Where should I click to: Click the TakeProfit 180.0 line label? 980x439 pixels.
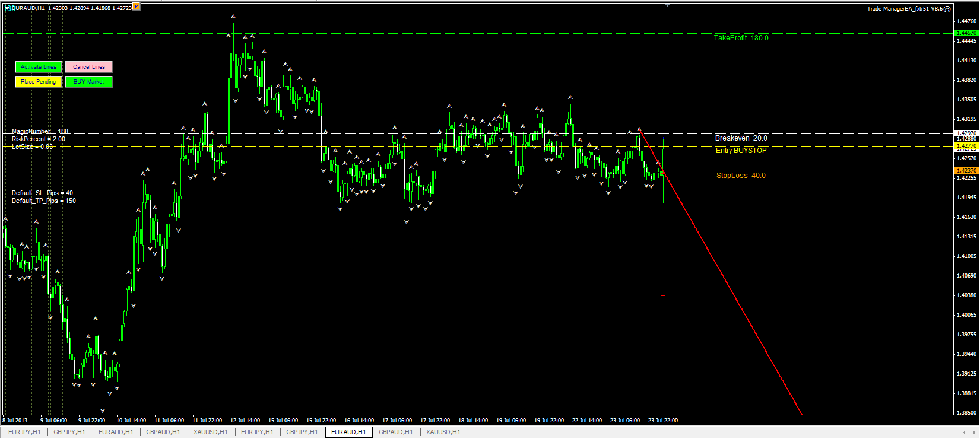click(741, 38)
